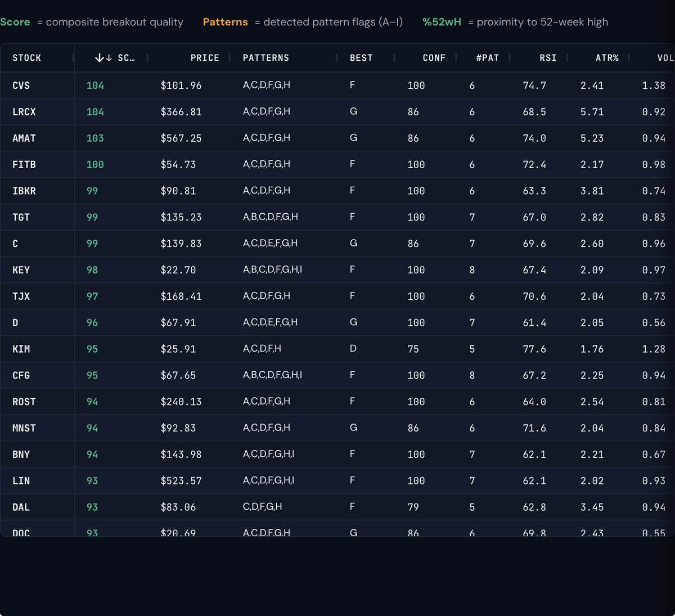
Task: Click score 97 in the TJX row
Action: pos(92,296)
